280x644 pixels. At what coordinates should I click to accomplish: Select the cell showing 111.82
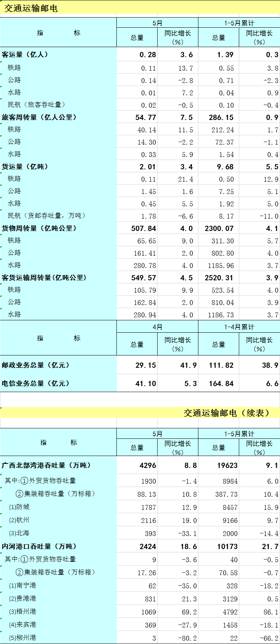click(221, 365)
